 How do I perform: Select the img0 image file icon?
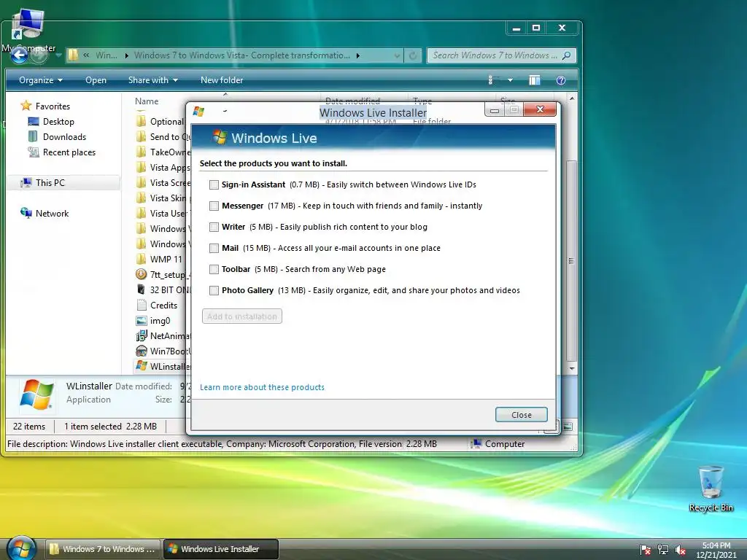pyautogui.click(x=141, y=321)
